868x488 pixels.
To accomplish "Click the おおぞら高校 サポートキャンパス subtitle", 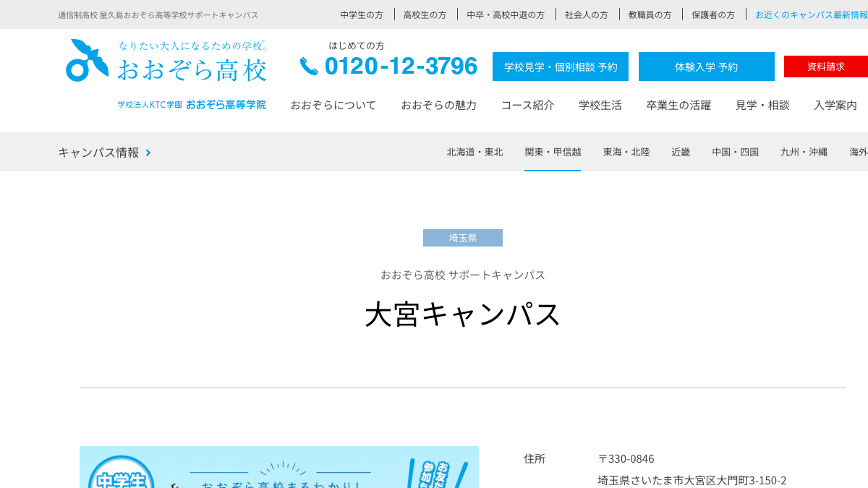I will [x=463, y=275].
